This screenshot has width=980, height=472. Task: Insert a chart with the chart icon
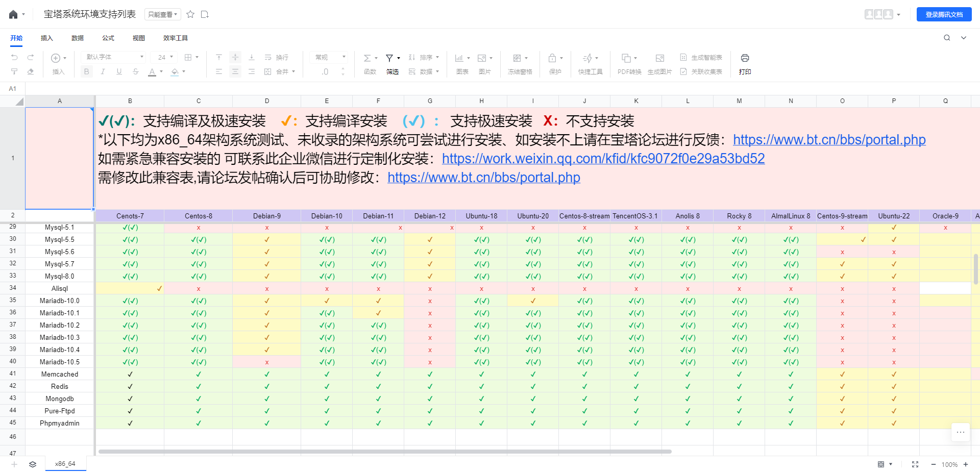[459, 58]
